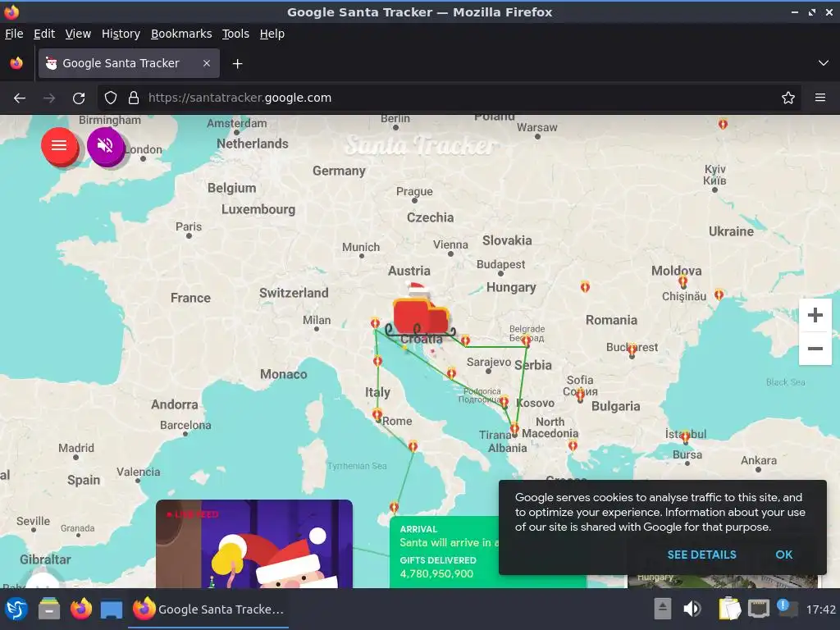Click the gift marker near Rome

(x=377, y=414)
